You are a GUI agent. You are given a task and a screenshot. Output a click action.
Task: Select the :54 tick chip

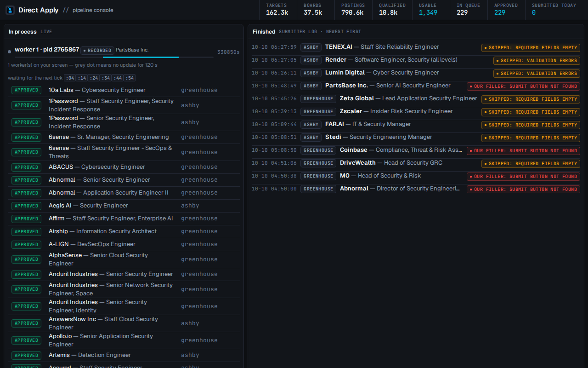tap(130, 78)
